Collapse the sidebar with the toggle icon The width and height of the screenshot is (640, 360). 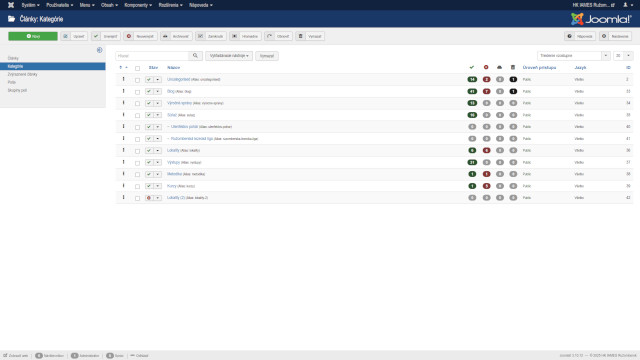point(99,50)
